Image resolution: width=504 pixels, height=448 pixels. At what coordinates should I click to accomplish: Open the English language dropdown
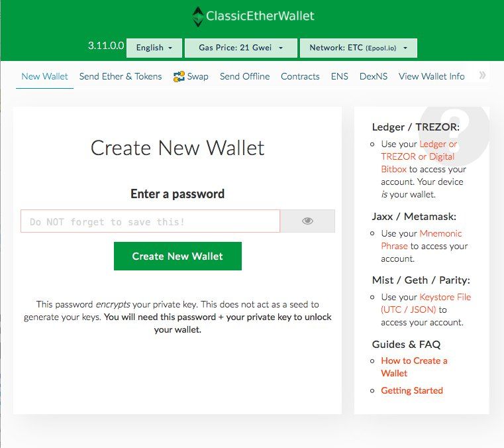pyautogui.click(x=154, y=48)
